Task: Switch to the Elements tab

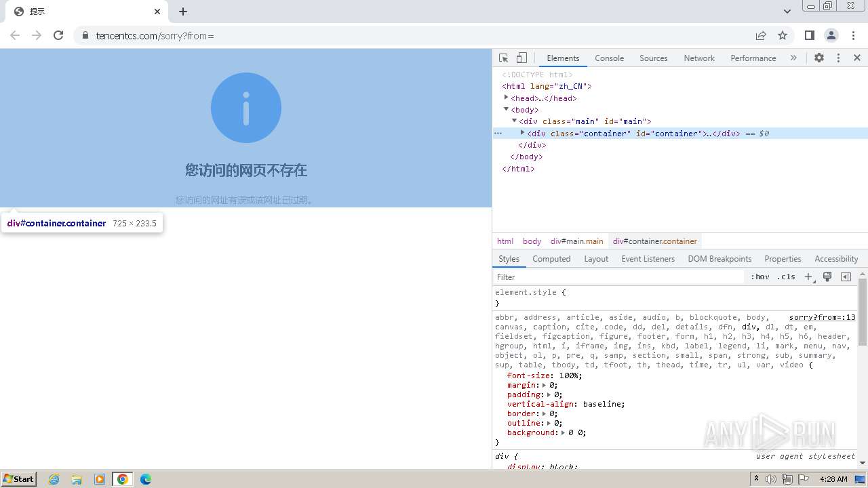Action: 563,58
